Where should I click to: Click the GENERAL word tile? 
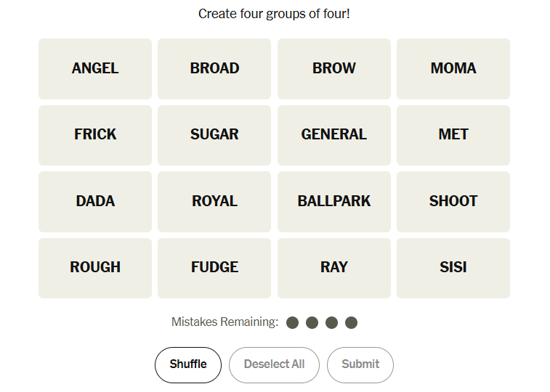(333, 135)
